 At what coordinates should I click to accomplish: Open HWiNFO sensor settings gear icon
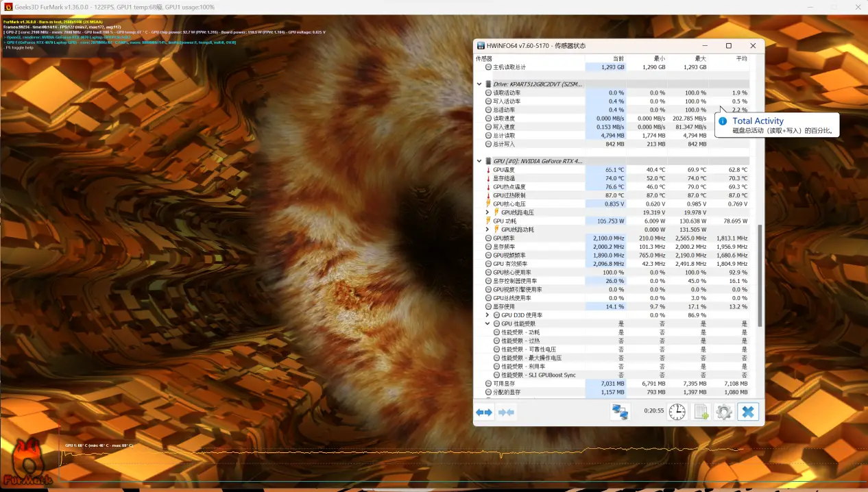point(724,412)
